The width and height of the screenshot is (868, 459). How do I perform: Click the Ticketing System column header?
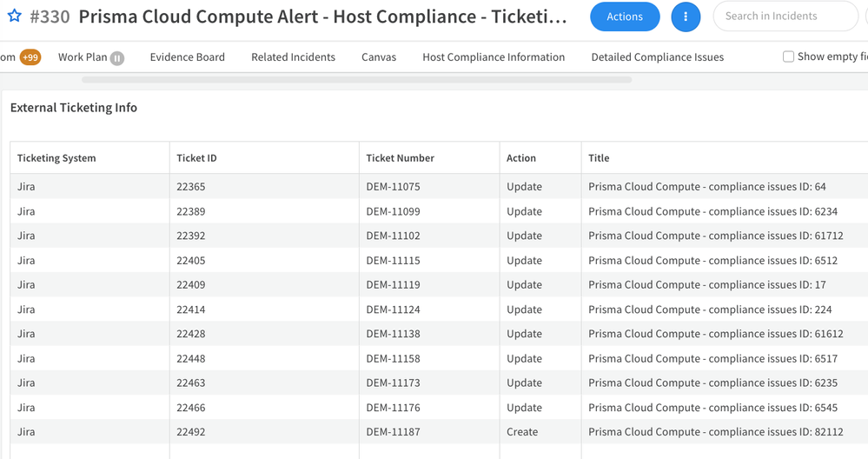(x=56, y=158)
